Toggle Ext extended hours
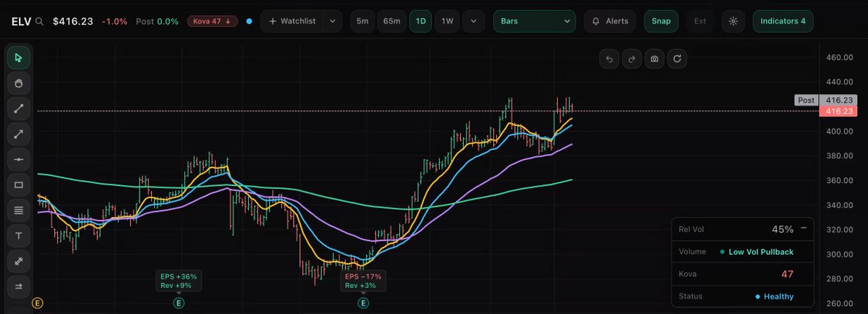 [699, 21]
